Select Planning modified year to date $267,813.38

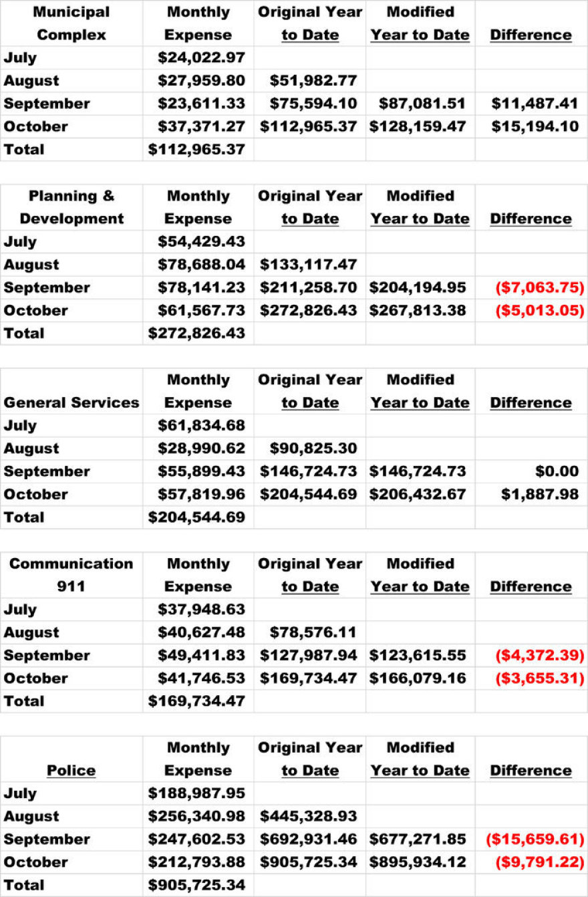pyautogui.click(x=418, y=310)
